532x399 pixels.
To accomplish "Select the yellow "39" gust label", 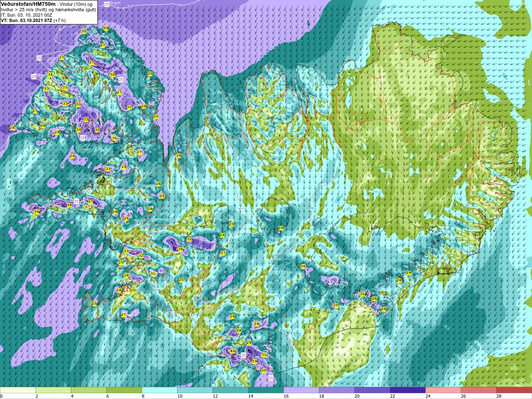I will 36,212.
